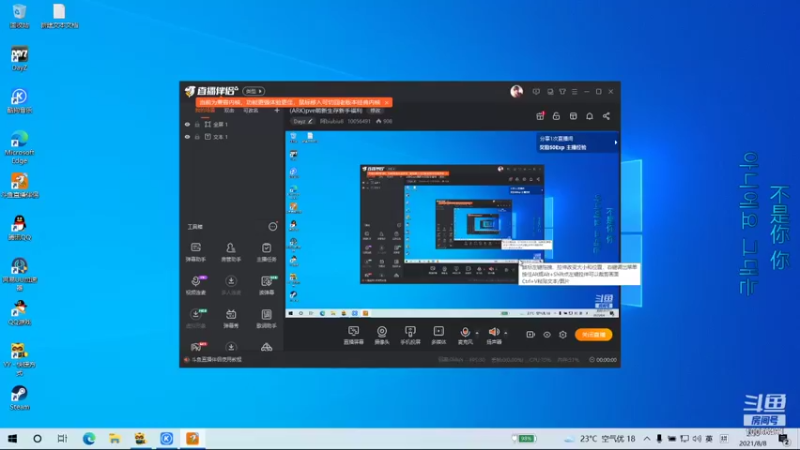The width and height of the screenshot is (800, 450).
Task: Toggle visibility of the 文本 1 source
Action: tap(187, 137)
